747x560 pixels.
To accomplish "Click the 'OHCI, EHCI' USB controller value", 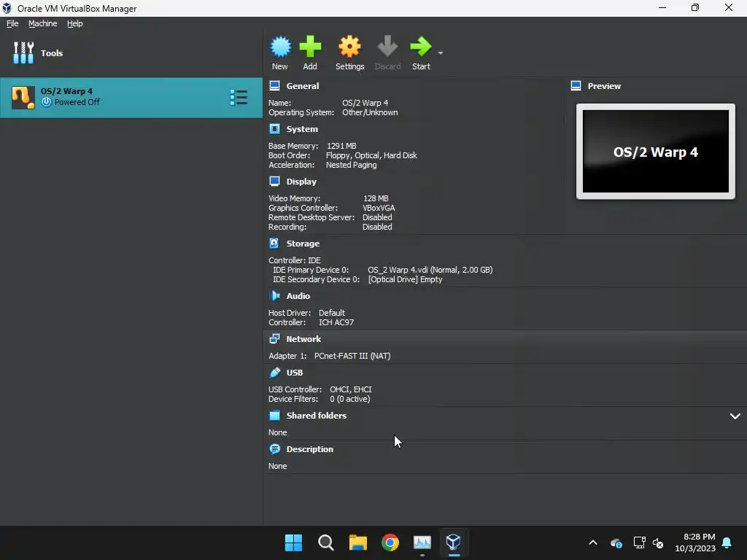I will [x=351, y=389].
